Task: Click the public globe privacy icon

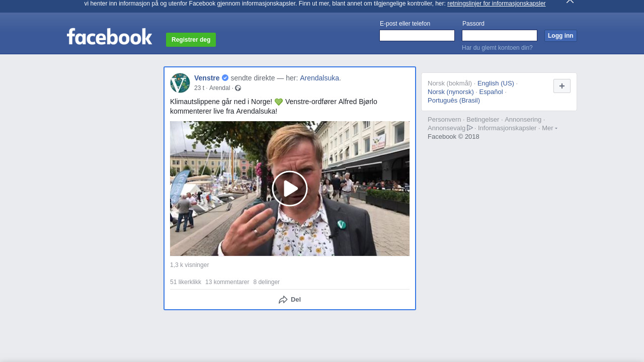Action: (x=238, y=88)
